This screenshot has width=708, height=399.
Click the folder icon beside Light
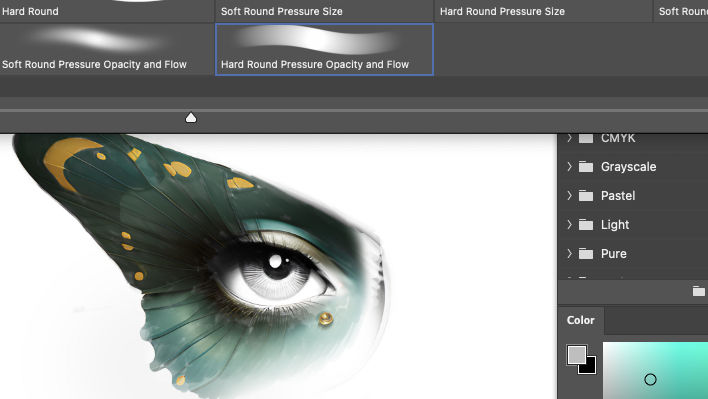pyautogui.click(x=586, y=225)
